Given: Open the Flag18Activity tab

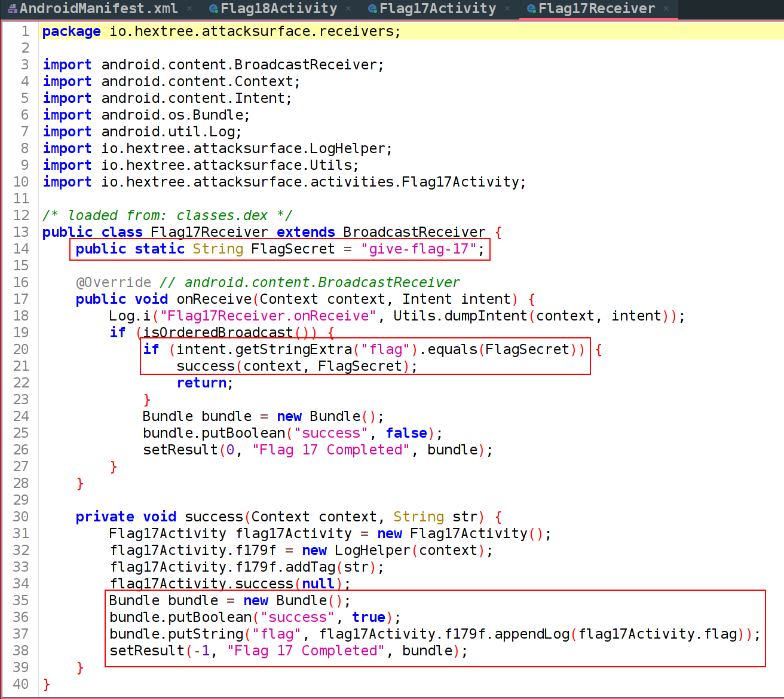Looking at the screenshot, I should 278,9.
